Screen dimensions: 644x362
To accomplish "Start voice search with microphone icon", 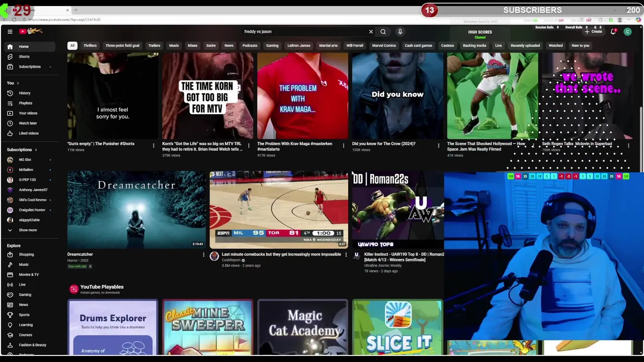I will (400, 32).
